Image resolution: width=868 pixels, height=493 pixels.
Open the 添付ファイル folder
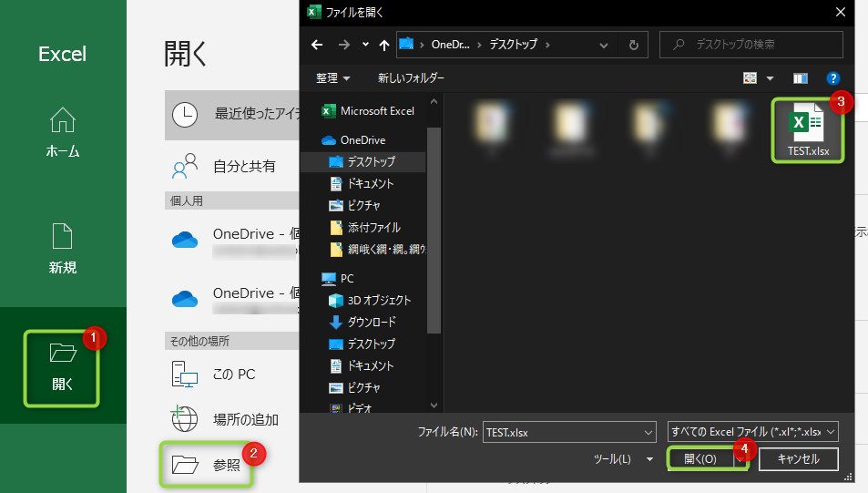pyautogui.click(x=365, y=227)
